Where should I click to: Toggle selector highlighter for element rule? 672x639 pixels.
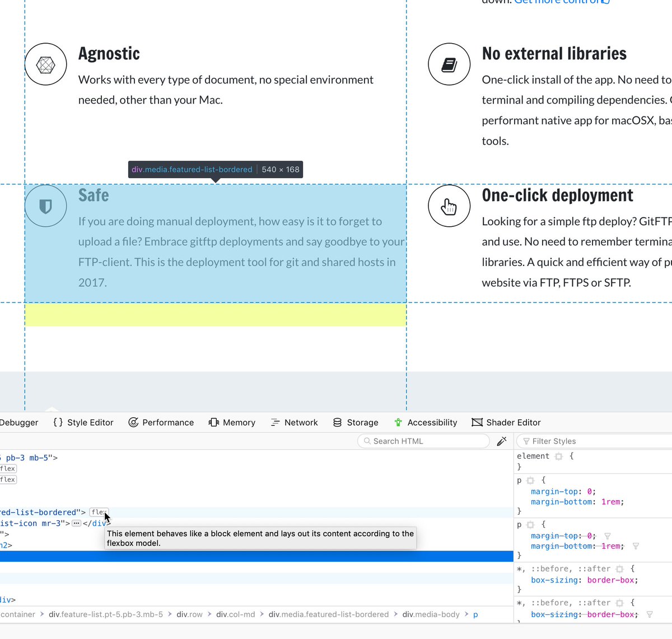coord(559,456)
